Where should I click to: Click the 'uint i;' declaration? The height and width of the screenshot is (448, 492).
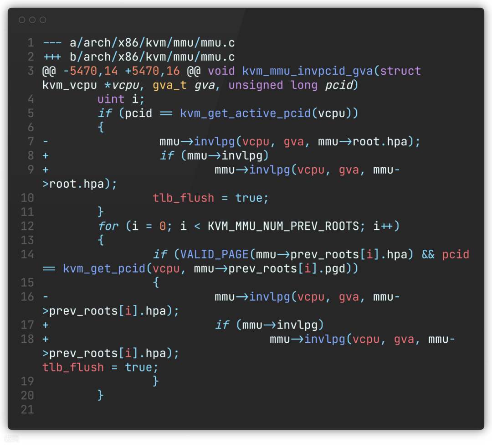point(121,99)
